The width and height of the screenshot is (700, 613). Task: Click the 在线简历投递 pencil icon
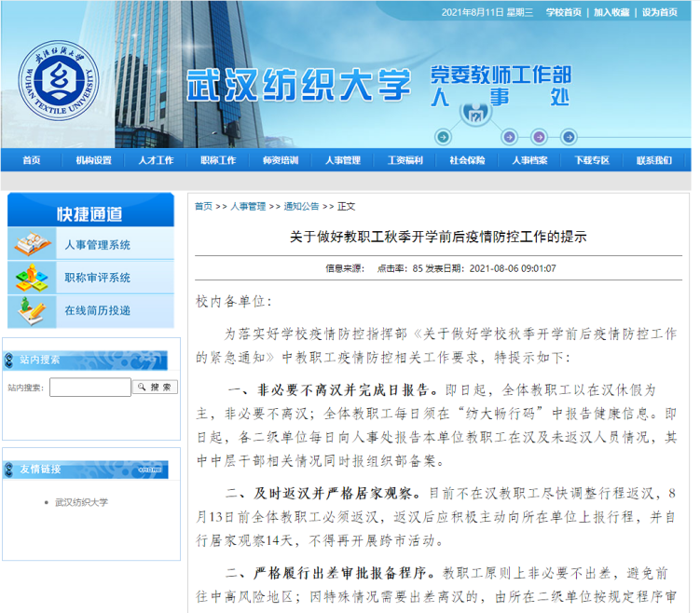click(x=32, y=311)
